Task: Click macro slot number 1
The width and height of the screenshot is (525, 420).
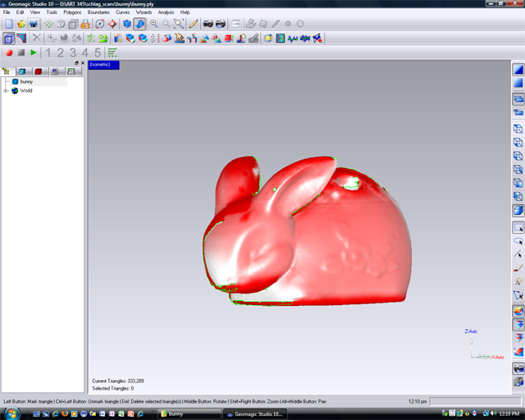Action: click(x=48, y=52)
